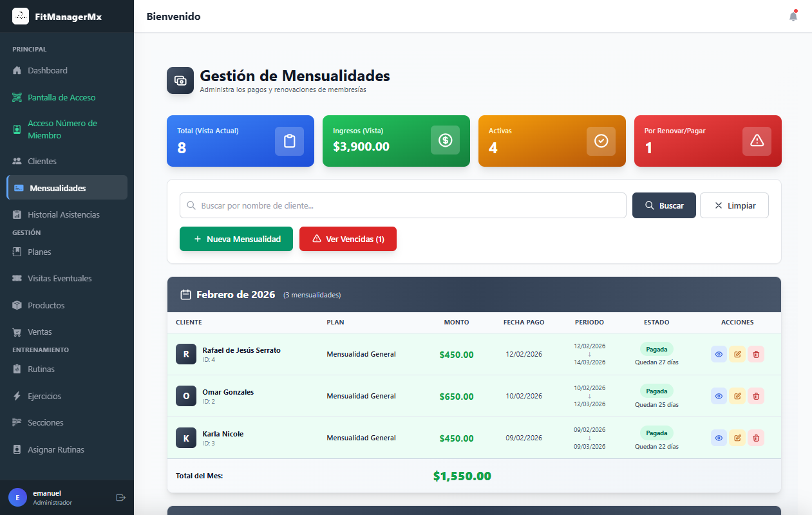Screen dimensions: 812x515
Task: Edit Karla Nicole's mensualidad record
Action: click(737, 438)
